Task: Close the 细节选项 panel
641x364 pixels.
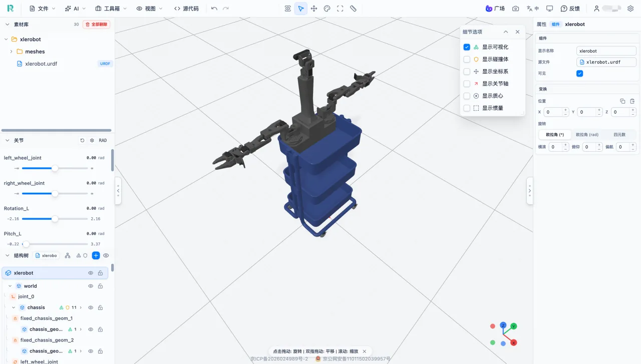Action: [517, 32]
